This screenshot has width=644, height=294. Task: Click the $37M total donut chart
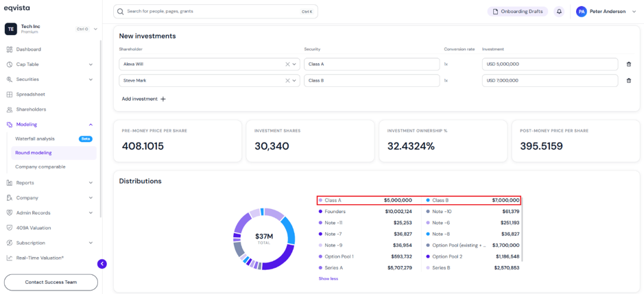tap(264, 238)
